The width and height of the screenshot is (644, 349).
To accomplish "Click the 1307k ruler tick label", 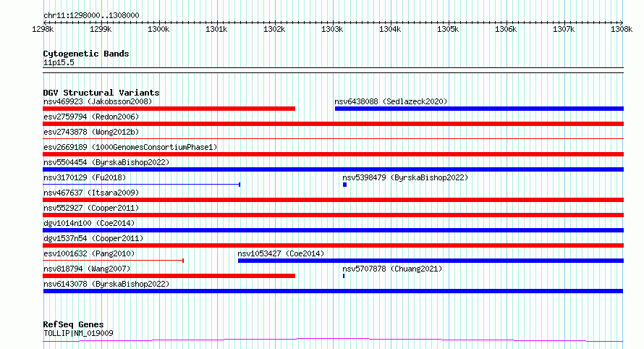I will [564, 29].
